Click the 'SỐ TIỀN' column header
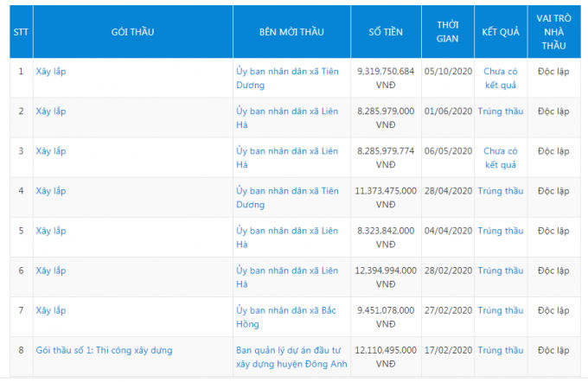Image resolution: width=588 pixels, height=382 pixels. (x=385, y=32)
